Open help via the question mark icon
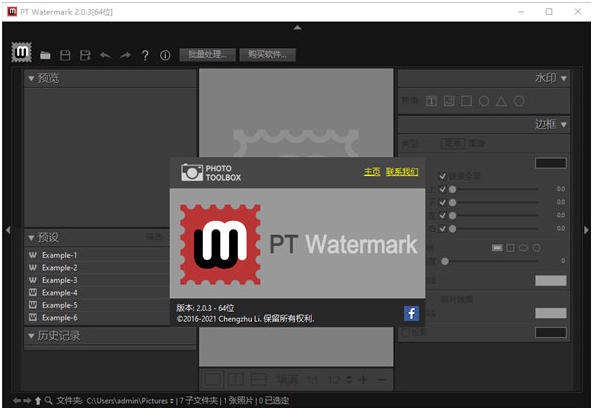The image size is (593, 408). point(145,56)
